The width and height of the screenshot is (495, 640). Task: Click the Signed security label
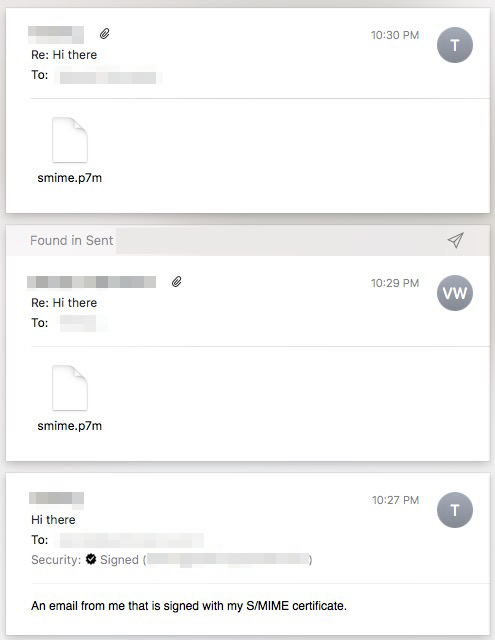click(119, 560)
